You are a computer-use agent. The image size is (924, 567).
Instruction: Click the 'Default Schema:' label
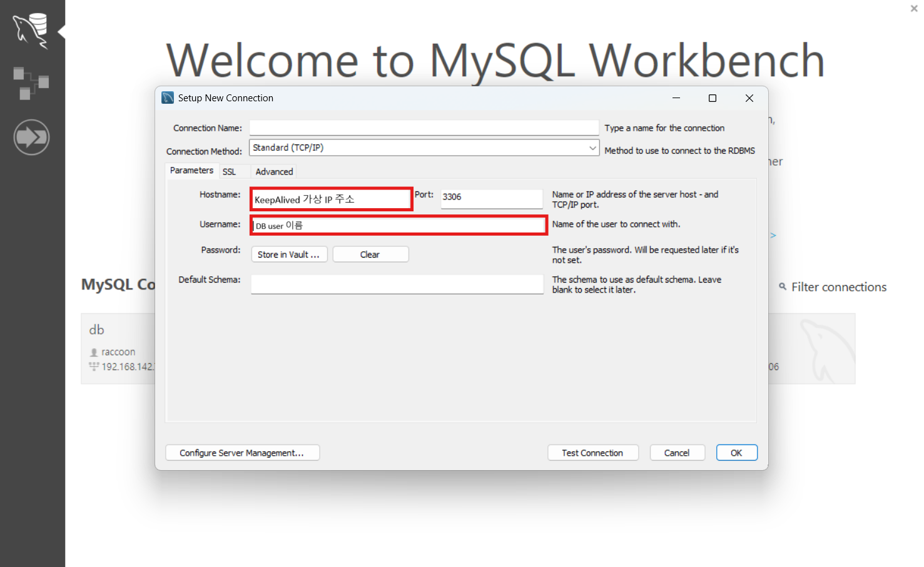(210, 279)
